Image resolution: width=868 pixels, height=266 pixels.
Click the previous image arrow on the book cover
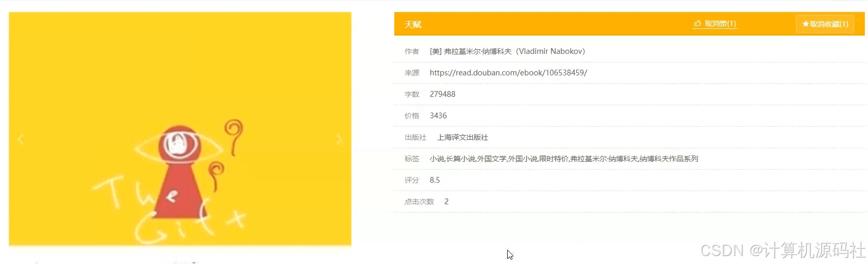pos(21,139)
